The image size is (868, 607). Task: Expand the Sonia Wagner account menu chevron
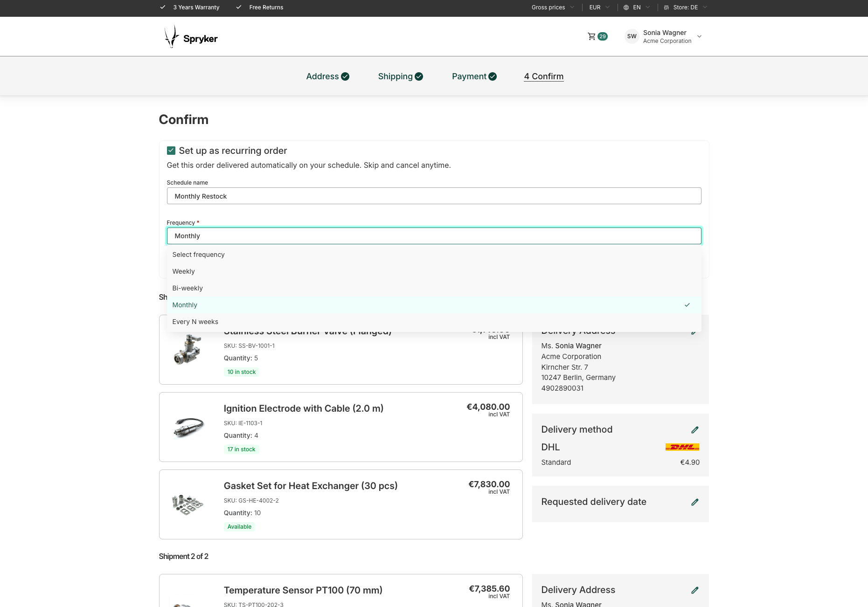click(699, 36)
